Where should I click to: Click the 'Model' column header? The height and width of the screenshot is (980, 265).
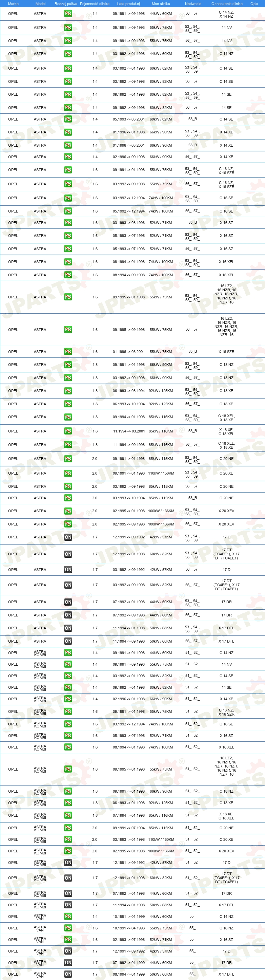40,4
